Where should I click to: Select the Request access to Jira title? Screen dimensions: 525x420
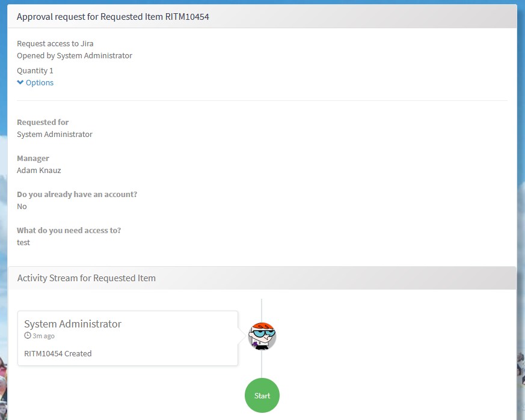click(x=55, y=43)
